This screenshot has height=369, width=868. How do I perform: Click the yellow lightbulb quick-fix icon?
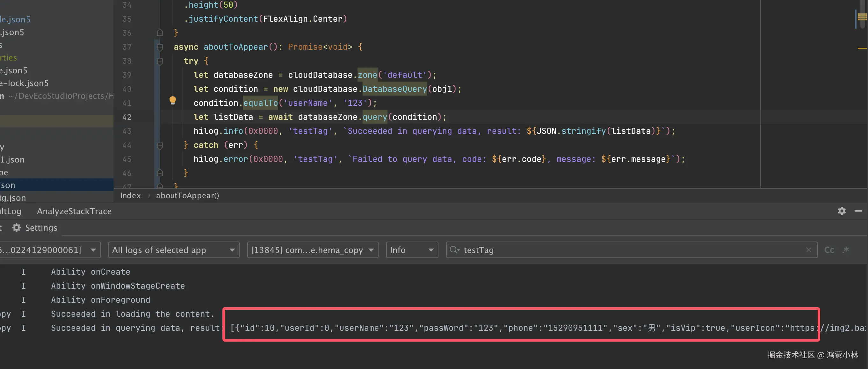coord(172,100)
